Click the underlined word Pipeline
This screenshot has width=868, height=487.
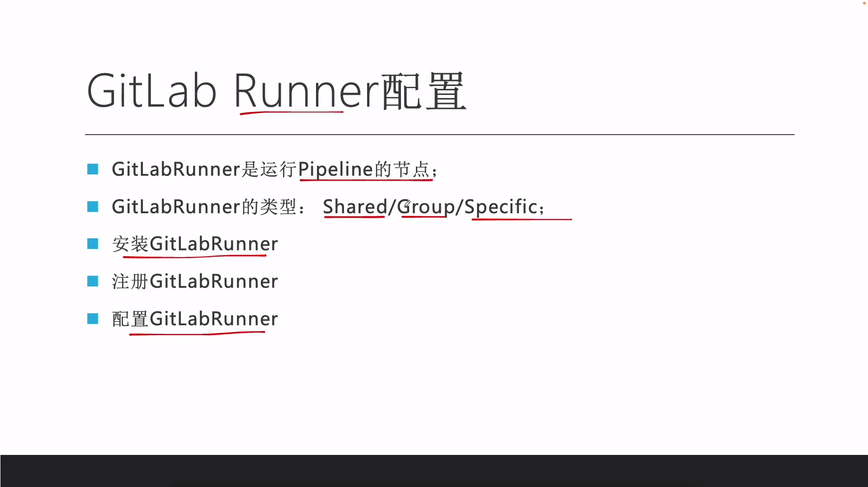(x=335, y=169)
